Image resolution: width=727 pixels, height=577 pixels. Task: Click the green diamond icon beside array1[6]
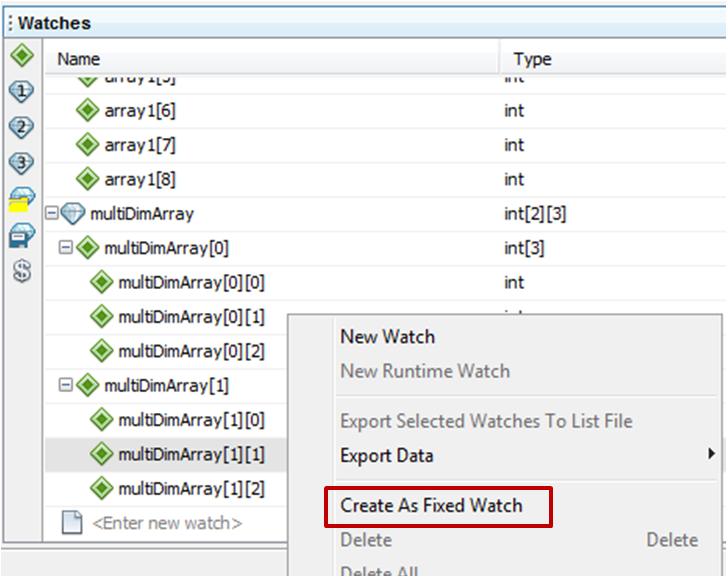[88, 111]
